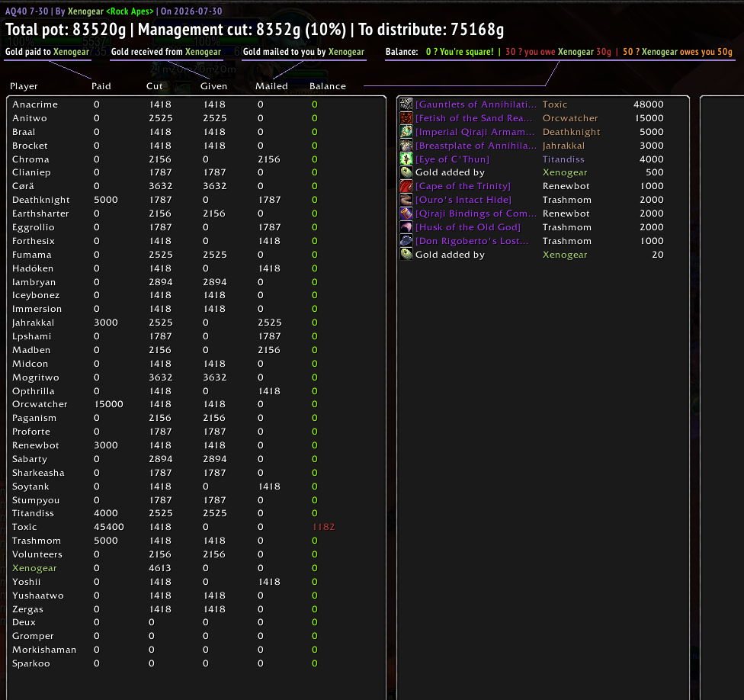Click Chroma's 2156 mailed amount
This screenshot has width=744, height=700.
pos(269,159)
